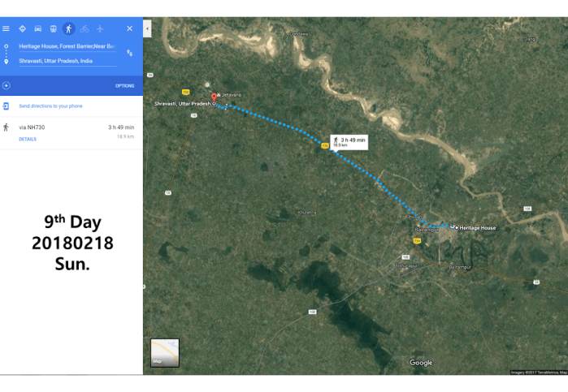Add a destination with plus icon
Viewport: 568px width, 392px height.
click(x=7, y=86)
